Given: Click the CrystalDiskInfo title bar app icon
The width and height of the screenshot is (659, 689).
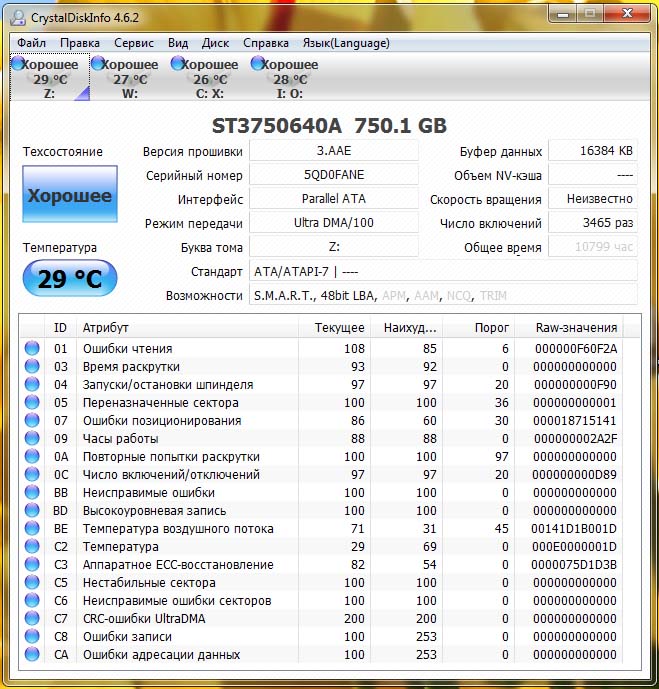Looking at the screenshot, I should tap(18, 17).
